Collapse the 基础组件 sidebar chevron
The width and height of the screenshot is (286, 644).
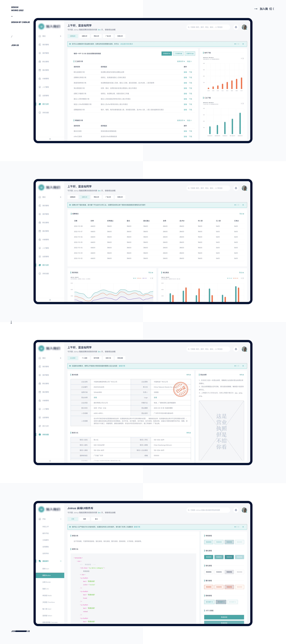click(x=61, y=561)
